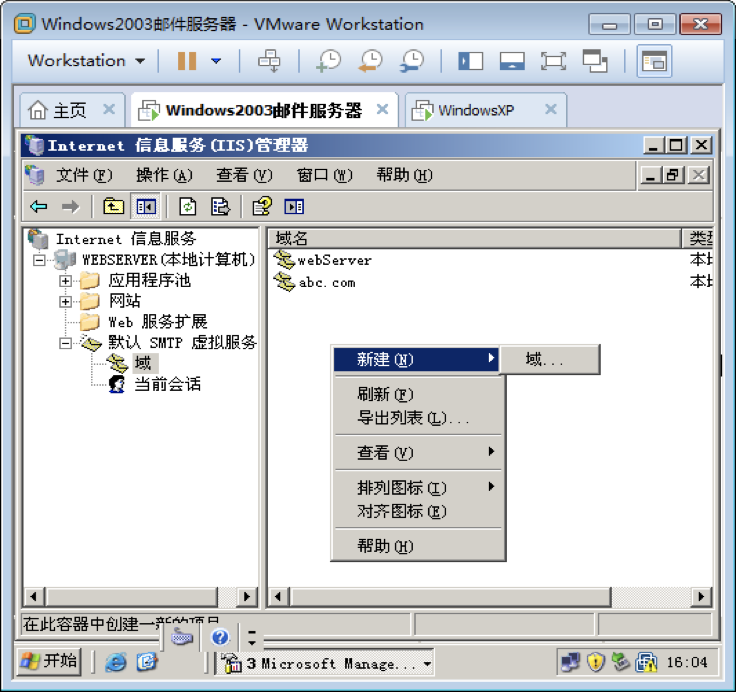This screenshot has width=736, height=692.
Task: Click the Show/Hide action pane icon
Action: click(x=294, y=207)
